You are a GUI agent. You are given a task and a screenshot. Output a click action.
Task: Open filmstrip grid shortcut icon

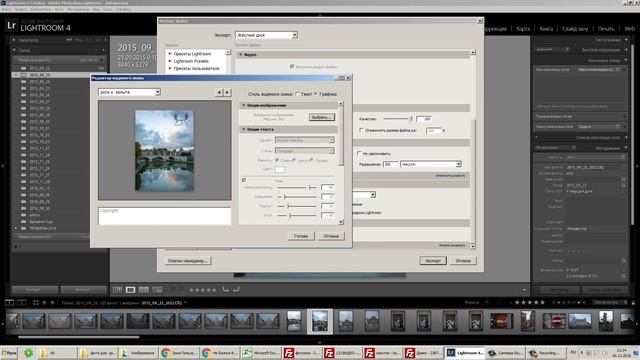tap(36, 302)
